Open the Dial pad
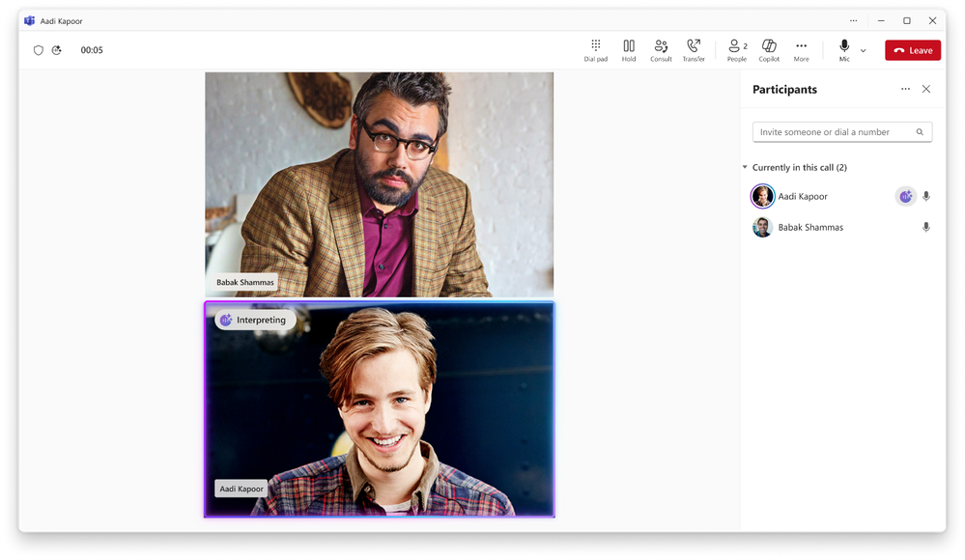The height and width of the screenshot is (560, 965). tap(596, 49)
